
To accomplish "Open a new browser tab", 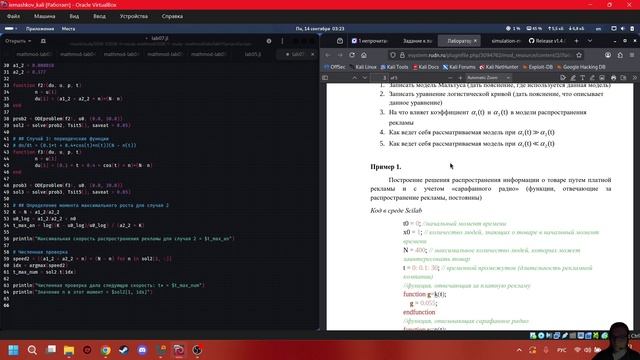I will pyautogui.click(x=576, y=41).
